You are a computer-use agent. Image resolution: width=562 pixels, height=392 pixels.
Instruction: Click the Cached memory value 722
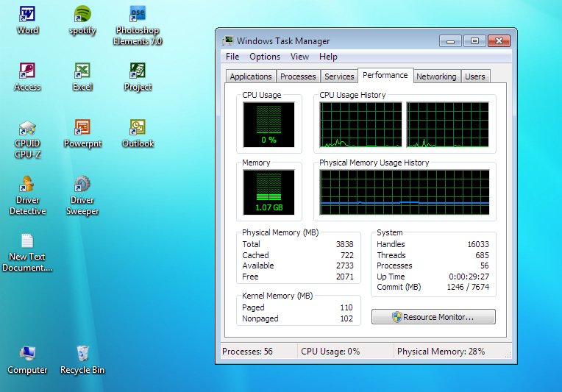[347, 255]
